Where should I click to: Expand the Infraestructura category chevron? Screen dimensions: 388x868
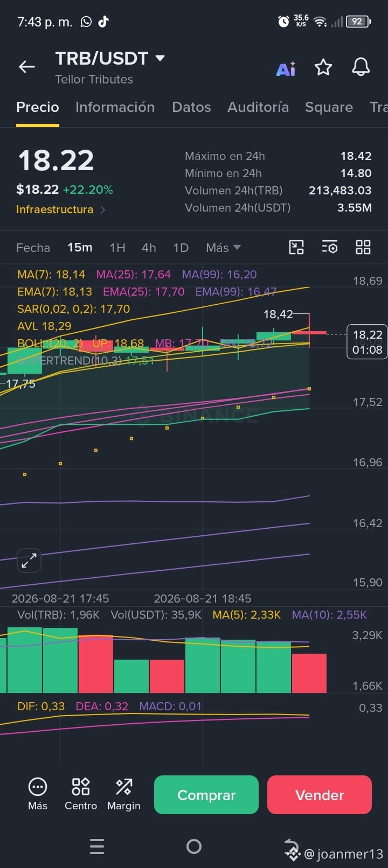[x=103, y=209]
